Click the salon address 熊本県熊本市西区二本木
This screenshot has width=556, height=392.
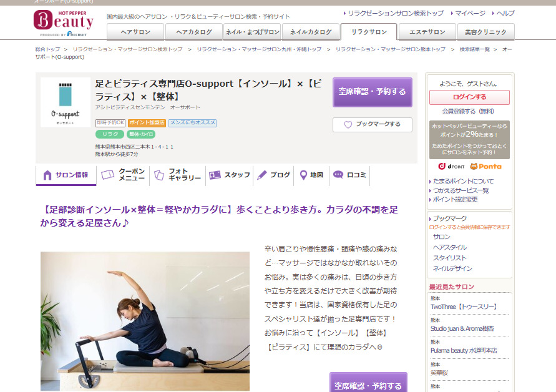tap(134, 147)
